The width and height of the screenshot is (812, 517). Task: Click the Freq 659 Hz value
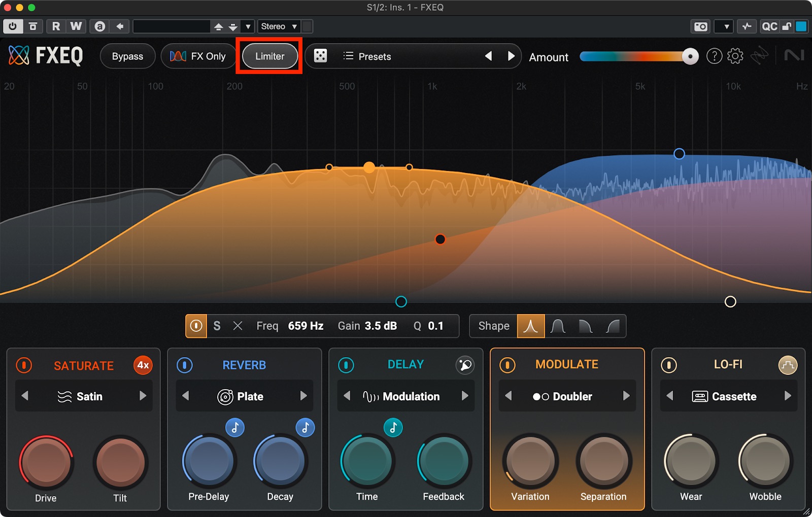pyautogui.click(x=306, y=326)
